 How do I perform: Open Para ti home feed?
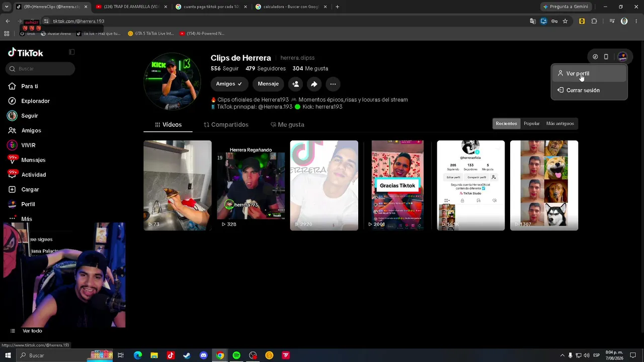tap(30, 86)
